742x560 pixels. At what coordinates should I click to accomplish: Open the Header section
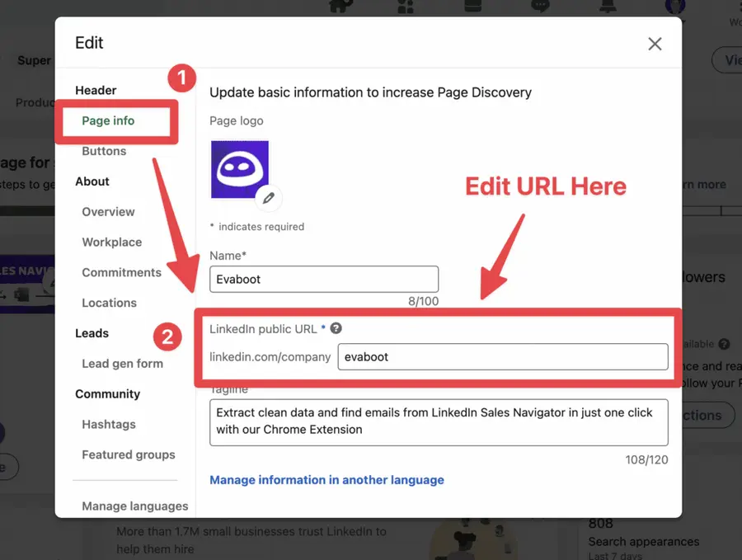(x=96, y=90)
